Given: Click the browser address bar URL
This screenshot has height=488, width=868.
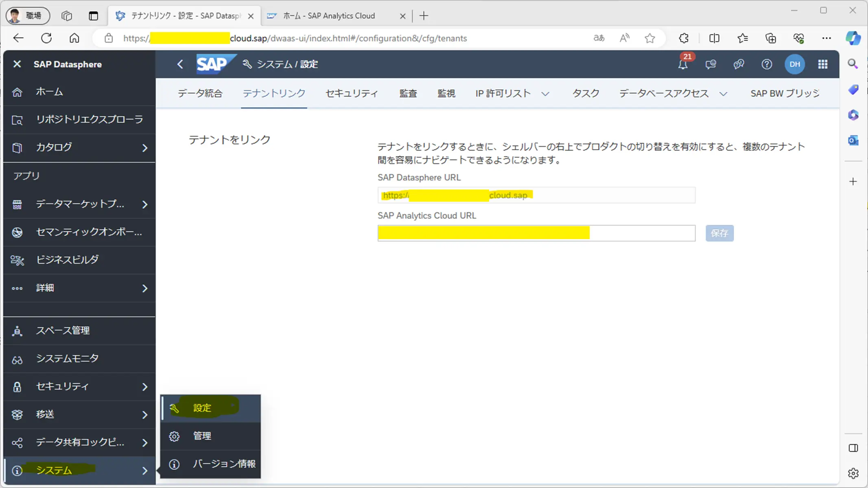Looking at the screenshot, I should pyautogui.click(x=295, y=38).
